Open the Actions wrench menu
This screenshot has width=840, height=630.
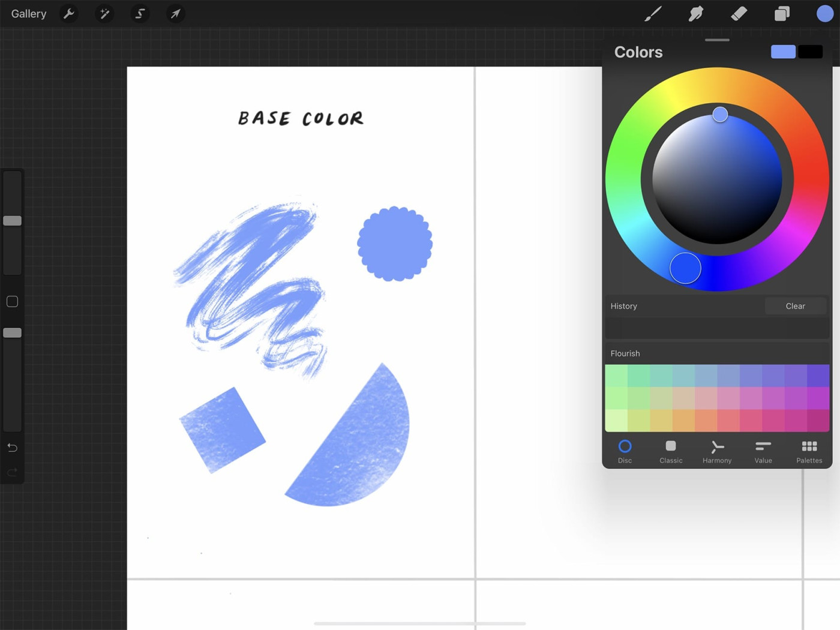point(69,14)
